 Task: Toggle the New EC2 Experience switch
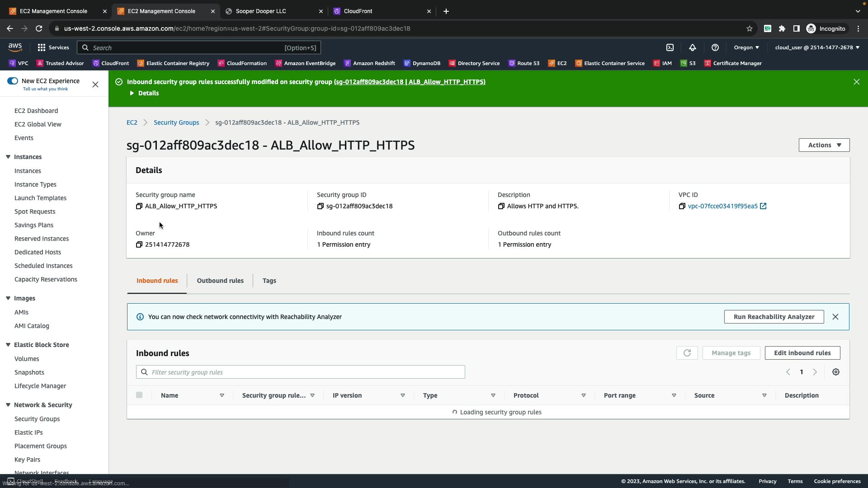pos(13,81)
